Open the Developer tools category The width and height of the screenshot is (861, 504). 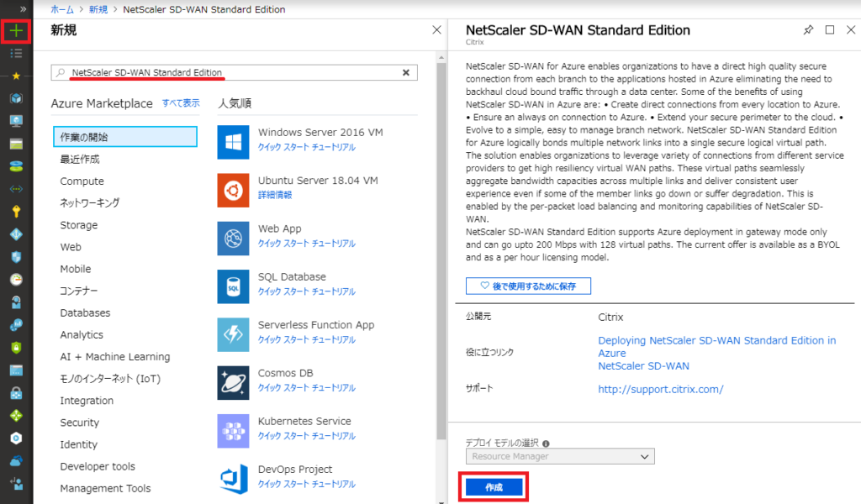(98, 466)
